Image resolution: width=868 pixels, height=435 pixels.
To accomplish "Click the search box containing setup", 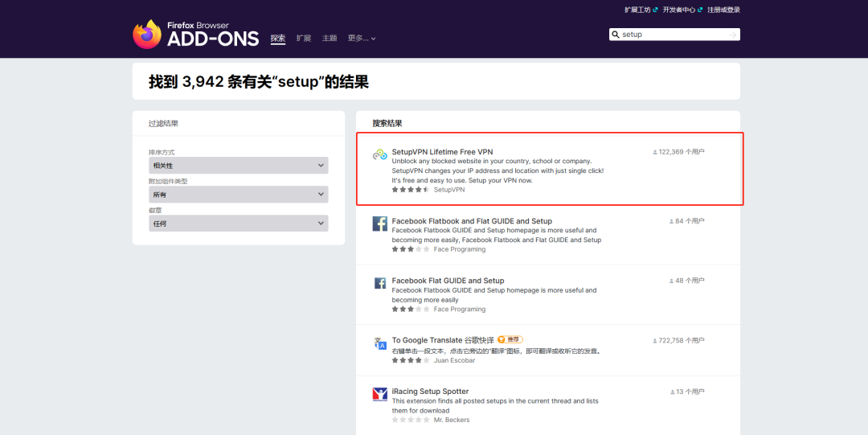I will (x=671, y=35).
